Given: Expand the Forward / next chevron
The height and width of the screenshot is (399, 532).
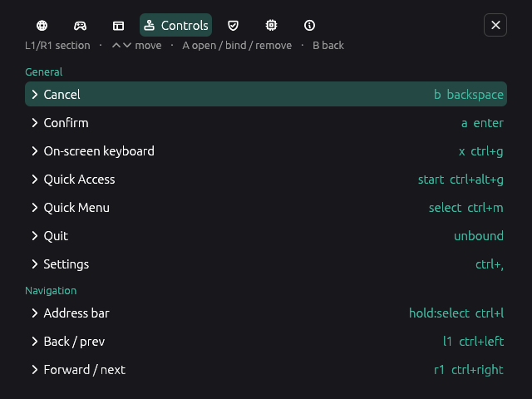Looking at the screenshot, I should [x=35, y=369].
